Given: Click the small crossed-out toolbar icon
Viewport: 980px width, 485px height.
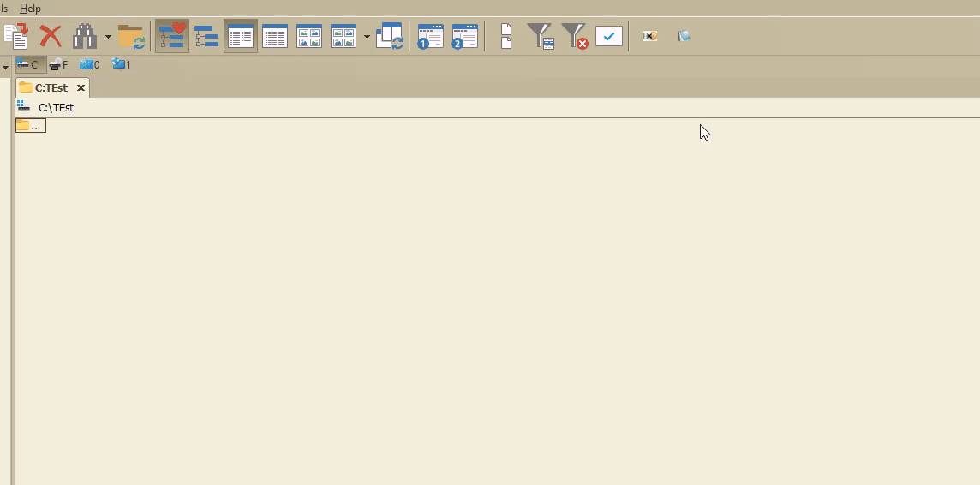Looking at the screenshot, I should pos(650,36).
